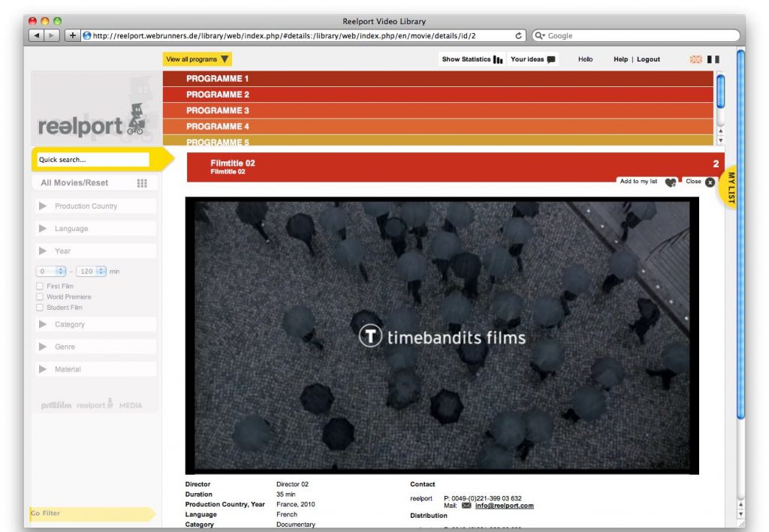Click the Director 02 value text
Image resolution: width=769 pixels, height=532 pixels.
click(292, 484)
